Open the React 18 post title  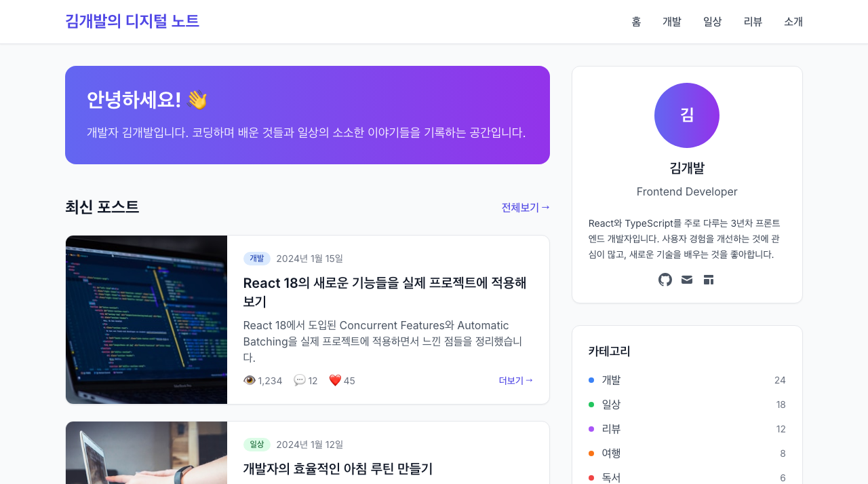click(385, 292)
